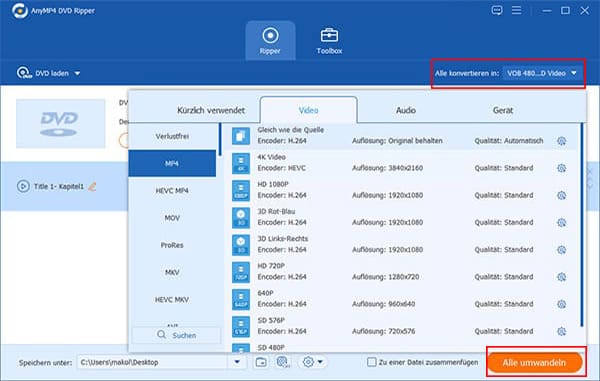Open the hamburger menu in title bar
Screen dimensions: 600x381
[x=517, y=10]
